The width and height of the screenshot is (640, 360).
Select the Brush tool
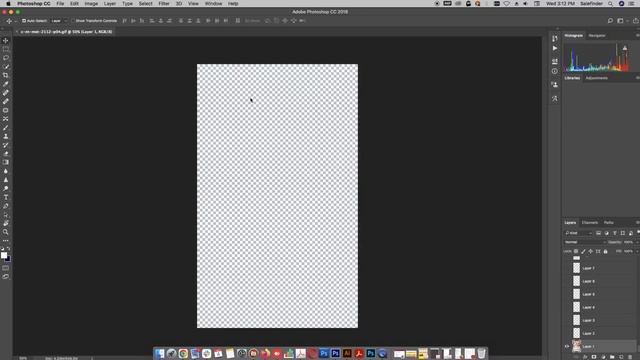(6, 127)
